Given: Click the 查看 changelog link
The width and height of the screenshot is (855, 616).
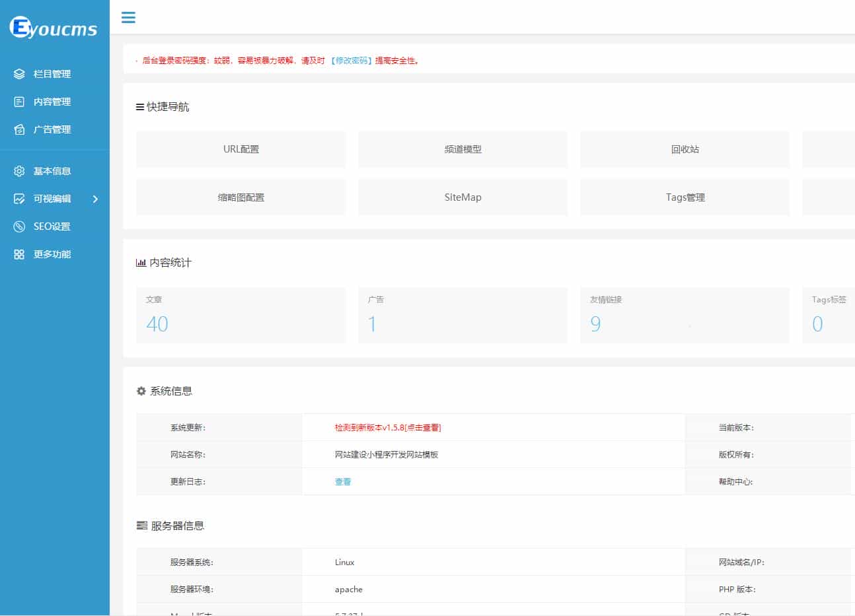Looking at the screenshot, I should pos(343,482).
